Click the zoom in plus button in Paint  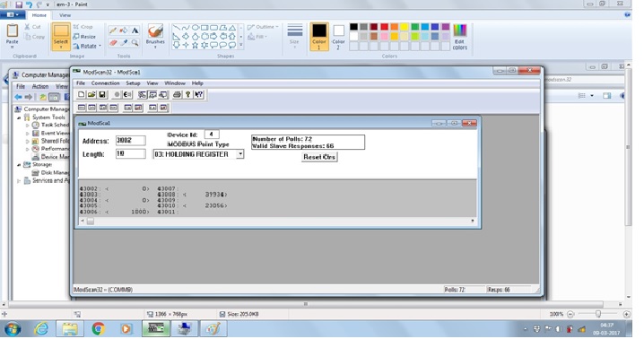tap(626, 314)
